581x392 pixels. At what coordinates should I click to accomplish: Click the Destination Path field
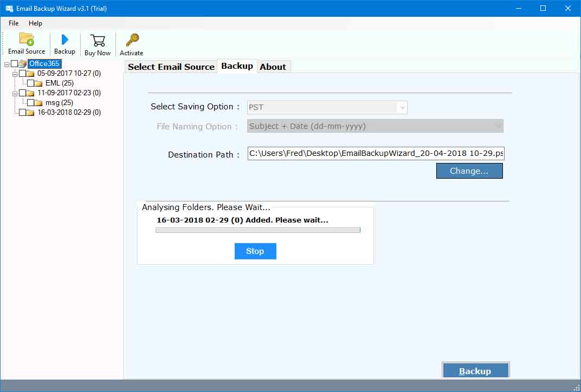(x=376, y=153)
